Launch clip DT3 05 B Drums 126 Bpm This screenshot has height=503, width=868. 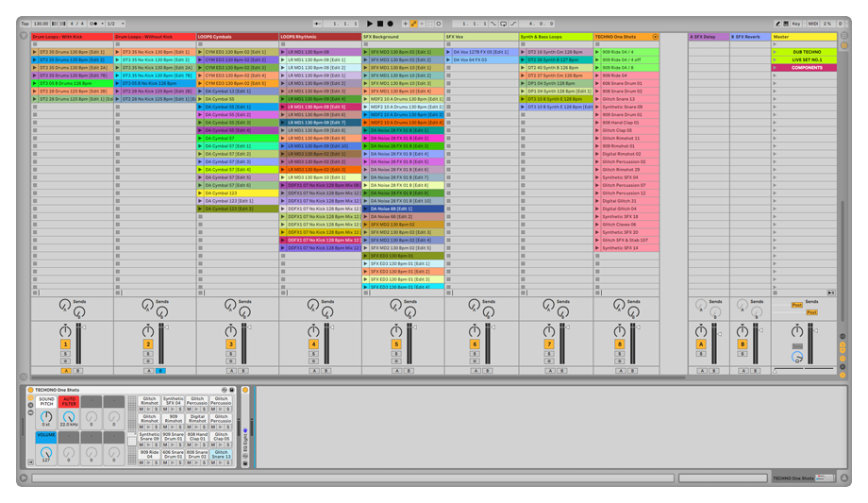pos(34,84)
